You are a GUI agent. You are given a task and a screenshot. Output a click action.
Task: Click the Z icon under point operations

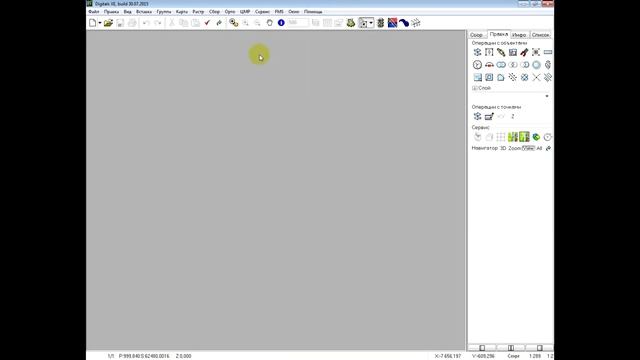(513, 116)
